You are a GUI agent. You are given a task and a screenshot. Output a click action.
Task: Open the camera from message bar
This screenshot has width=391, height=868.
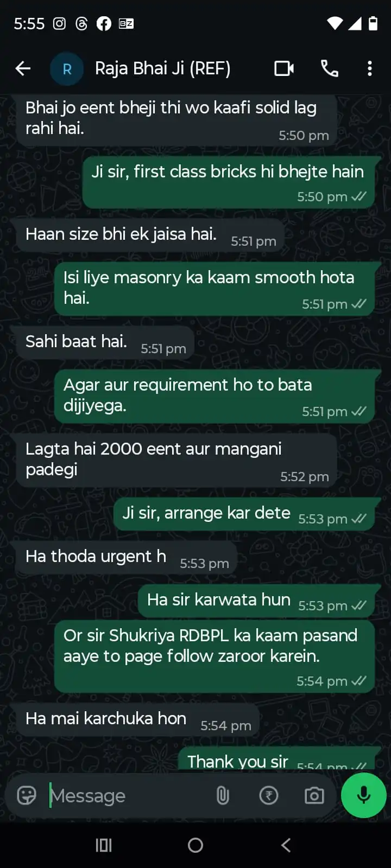314,795
